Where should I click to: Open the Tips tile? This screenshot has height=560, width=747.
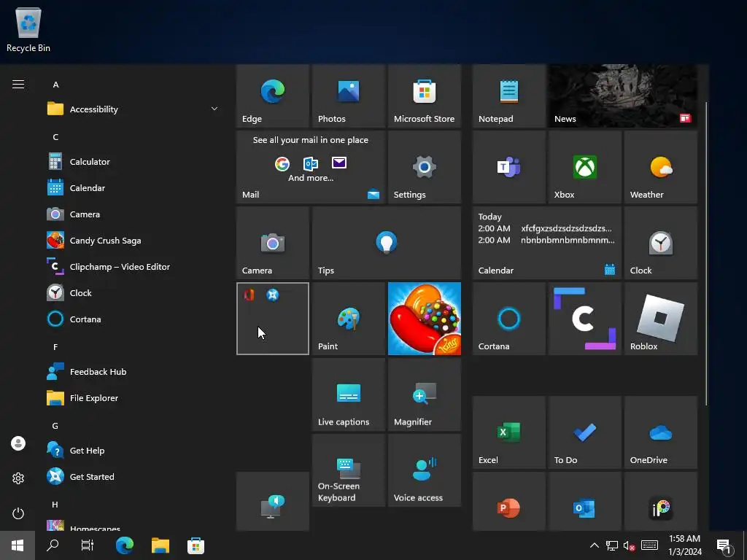tap(387, 243)
